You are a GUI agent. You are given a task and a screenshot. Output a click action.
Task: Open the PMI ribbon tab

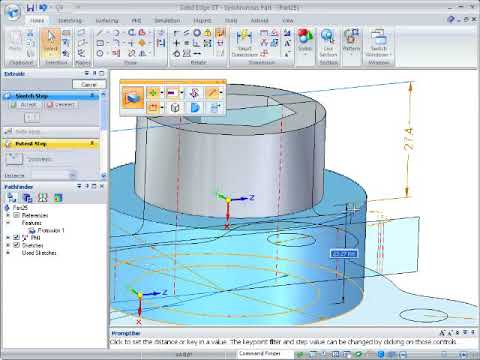[136, 20]
